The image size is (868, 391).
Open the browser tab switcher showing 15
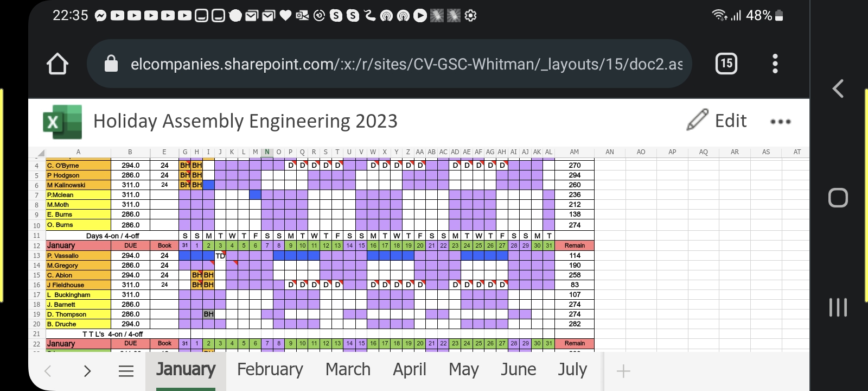pos(726,64)
